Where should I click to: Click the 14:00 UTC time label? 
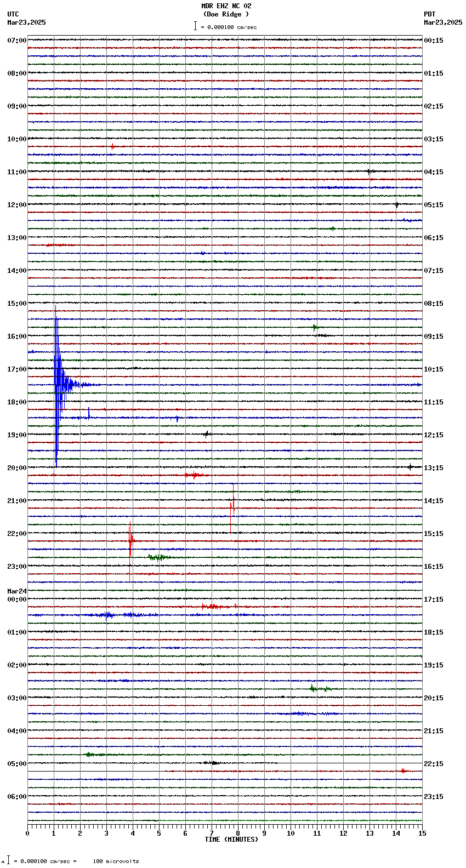coord(17,271)
